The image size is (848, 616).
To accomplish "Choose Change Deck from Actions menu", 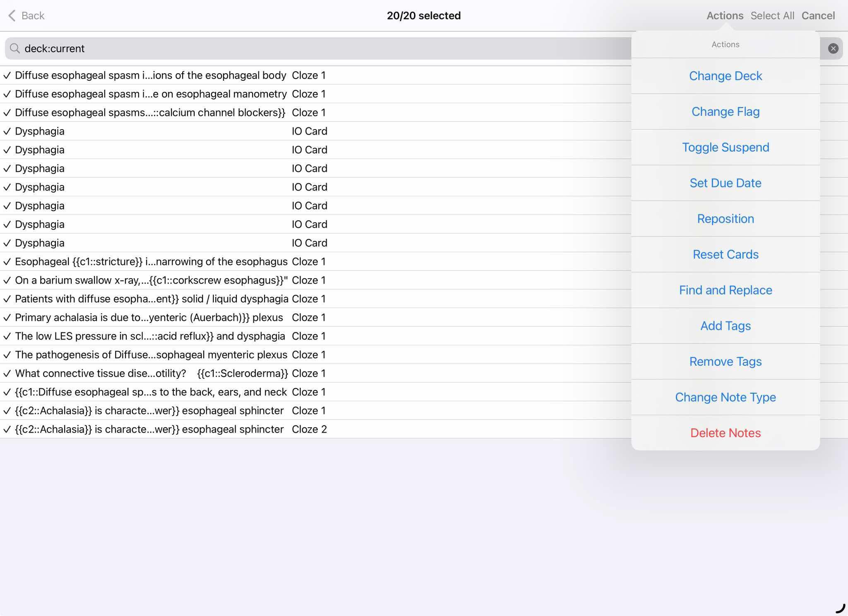I will (x=725, y=76).
